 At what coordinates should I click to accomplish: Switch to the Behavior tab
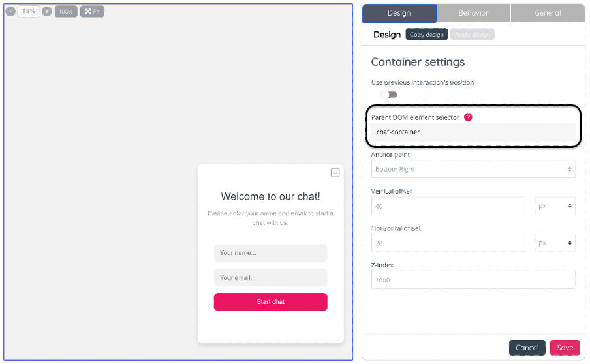pyautogui.click(x=473, y=13)
